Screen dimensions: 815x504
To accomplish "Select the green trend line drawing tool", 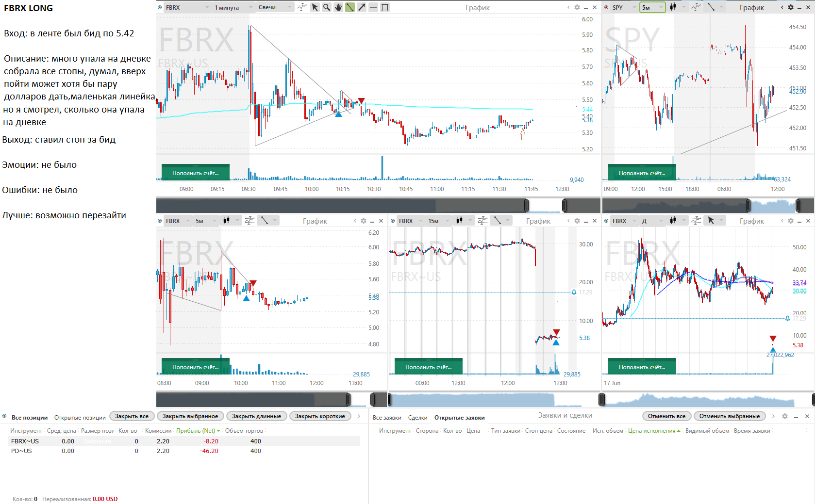I will [x=350, y=7].
